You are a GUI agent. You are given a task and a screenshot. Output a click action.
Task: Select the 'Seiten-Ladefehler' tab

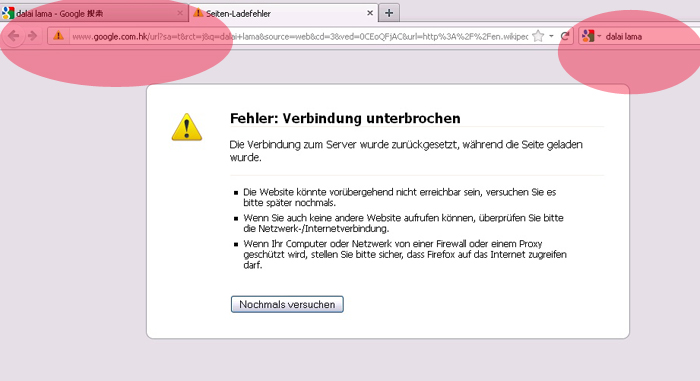click(283, 13)
